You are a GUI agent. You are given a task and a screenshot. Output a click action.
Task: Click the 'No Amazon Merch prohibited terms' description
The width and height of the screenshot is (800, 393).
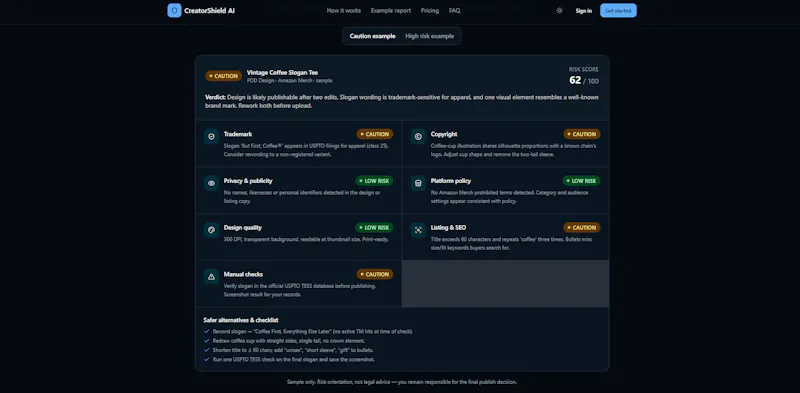click(509, 197)
